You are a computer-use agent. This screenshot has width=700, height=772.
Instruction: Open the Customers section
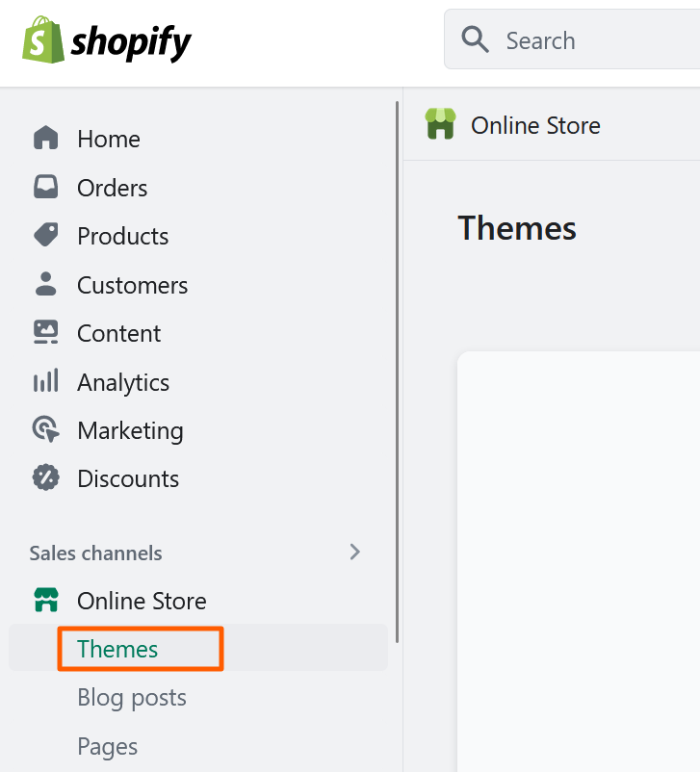point(133,285)
